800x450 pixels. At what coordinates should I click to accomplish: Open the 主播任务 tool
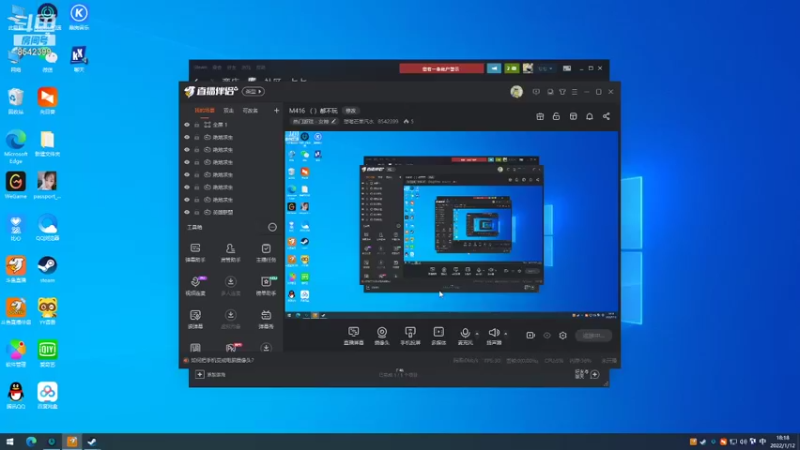pyautogui.click(x=266, y=253)
